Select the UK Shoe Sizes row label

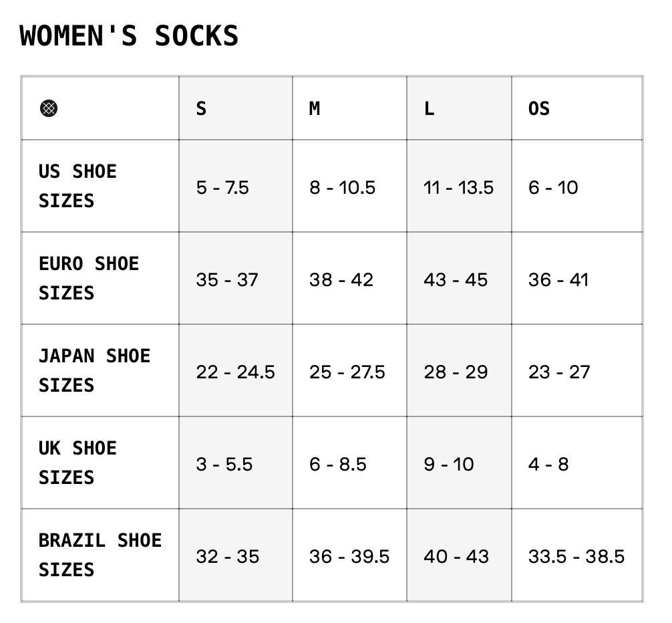(x=77, y=463)
